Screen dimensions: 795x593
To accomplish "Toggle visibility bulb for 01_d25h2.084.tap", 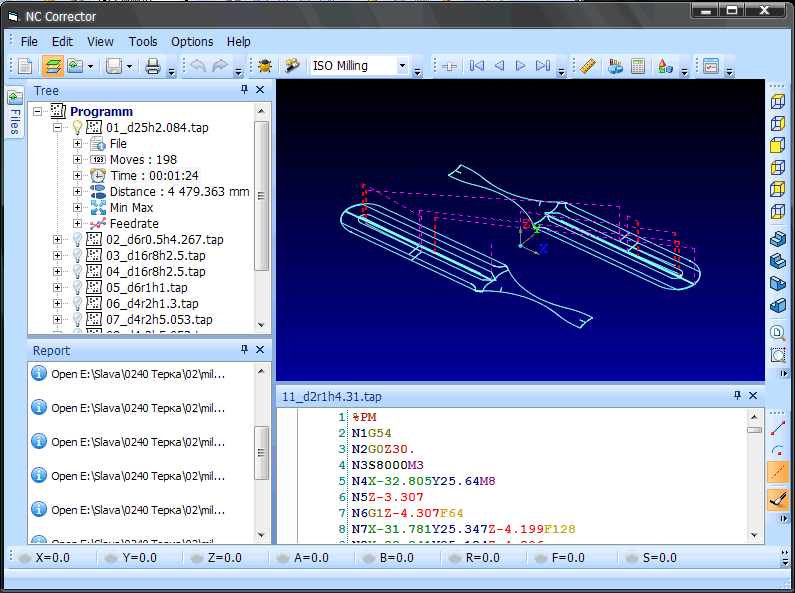I will [77, 128].
